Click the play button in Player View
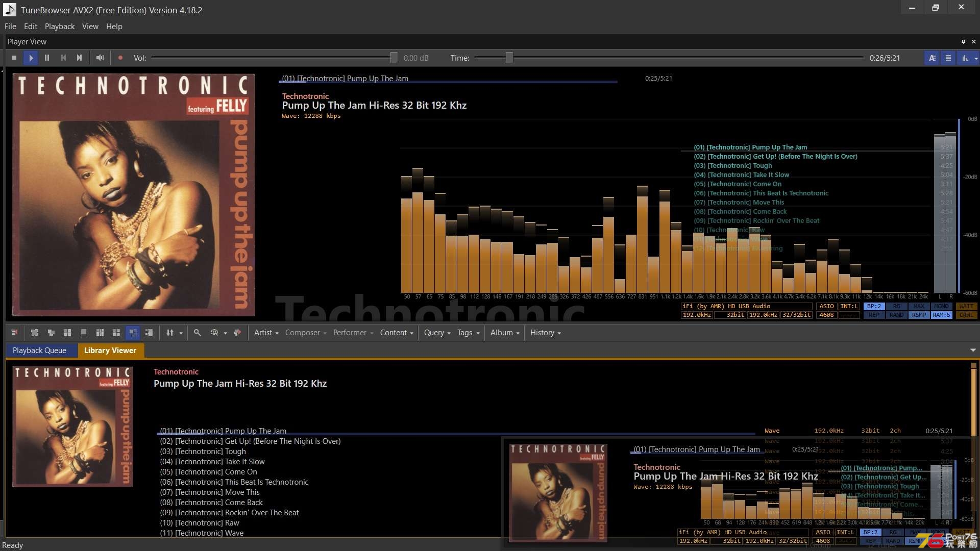980x551 pixels. 31,58
